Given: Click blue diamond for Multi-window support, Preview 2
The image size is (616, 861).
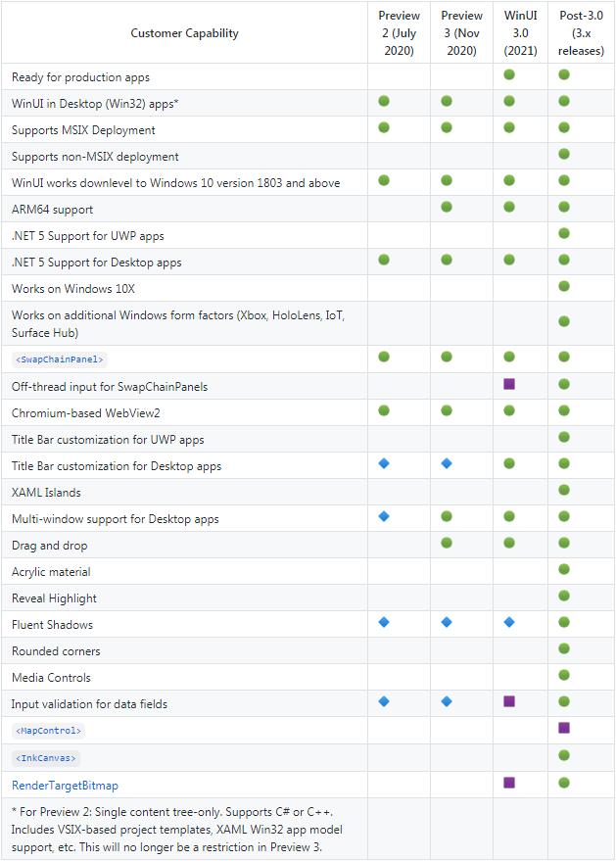Looking at the screenshot, I should click(384, 516).
